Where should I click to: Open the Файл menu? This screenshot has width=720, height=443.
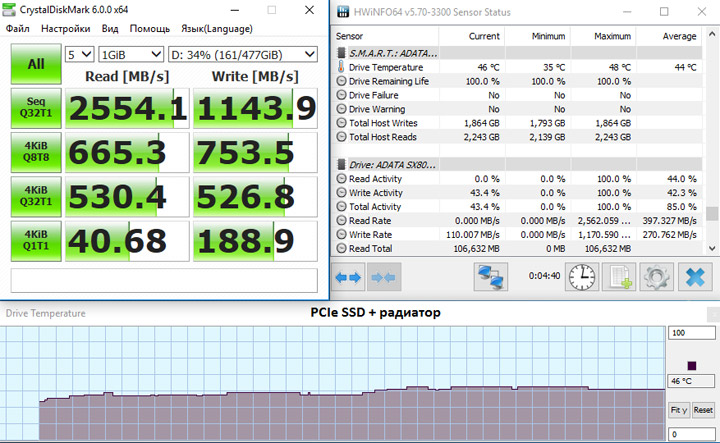coord(18,28)
